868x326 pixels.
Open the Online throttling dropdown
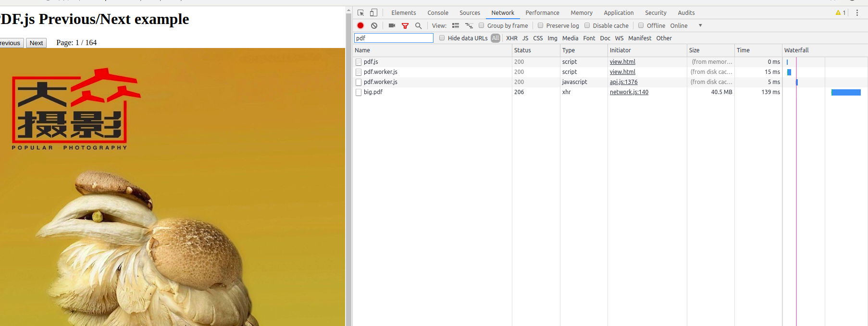pos(686,25)
